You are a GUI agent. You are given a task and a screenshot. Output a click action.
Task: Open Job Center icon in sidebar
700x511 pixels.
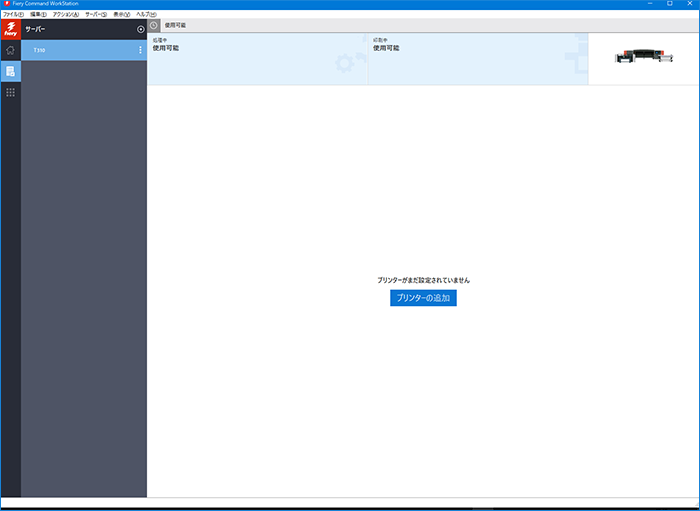(10, 71)
